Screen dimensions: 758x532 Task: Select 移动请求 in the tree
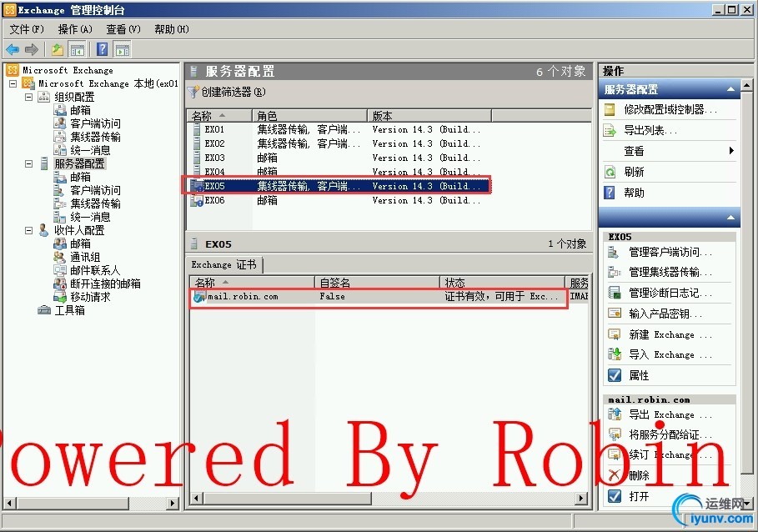[90, 297]
